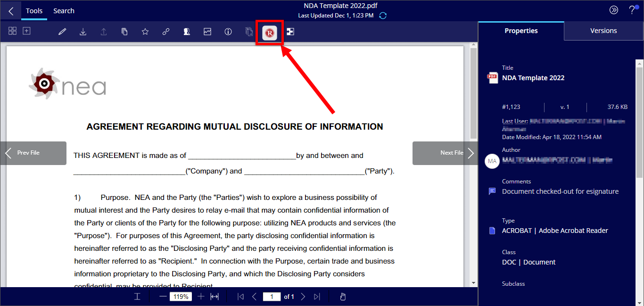
Task: Open the Search tab
Action: point(64,11)
